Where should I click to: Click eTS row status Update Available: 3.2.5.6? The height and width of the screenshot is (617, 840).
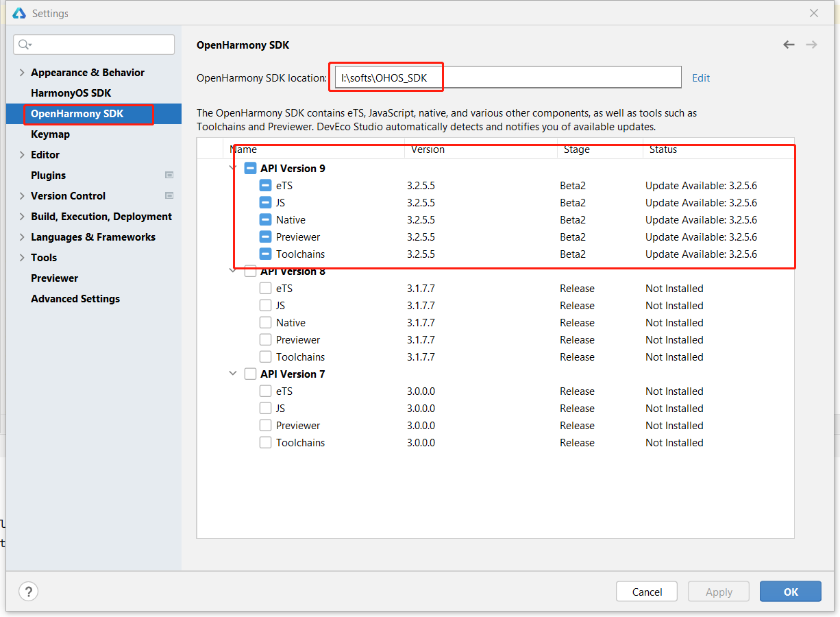701,185
